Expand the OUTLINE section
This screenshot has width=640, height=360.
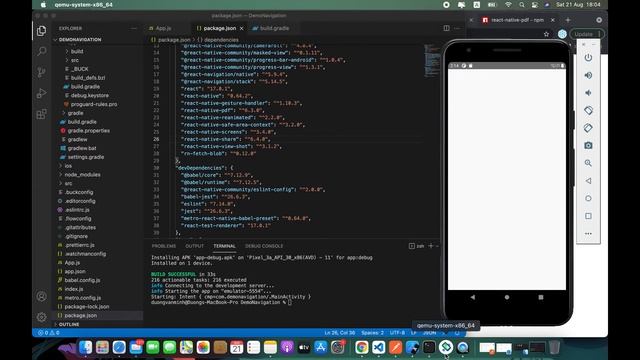coord(69,324)
